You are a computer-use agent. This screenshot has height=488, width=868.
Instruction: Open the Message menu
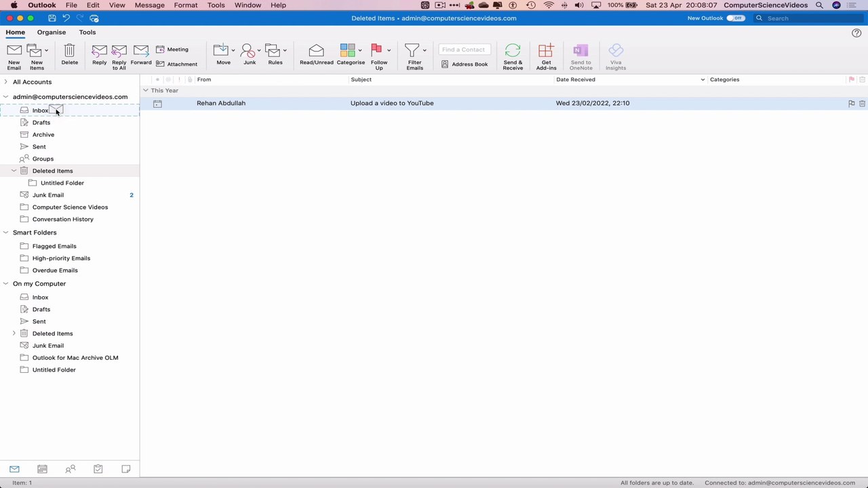149,5
